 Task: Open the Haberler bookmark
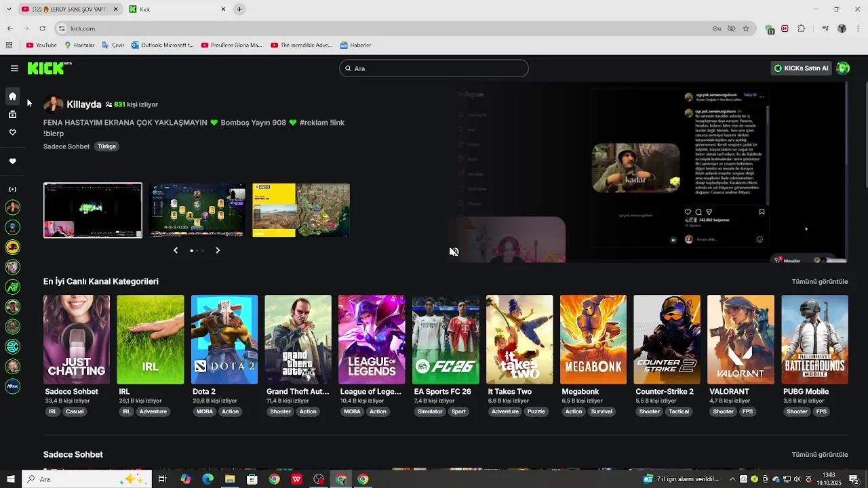355,45
